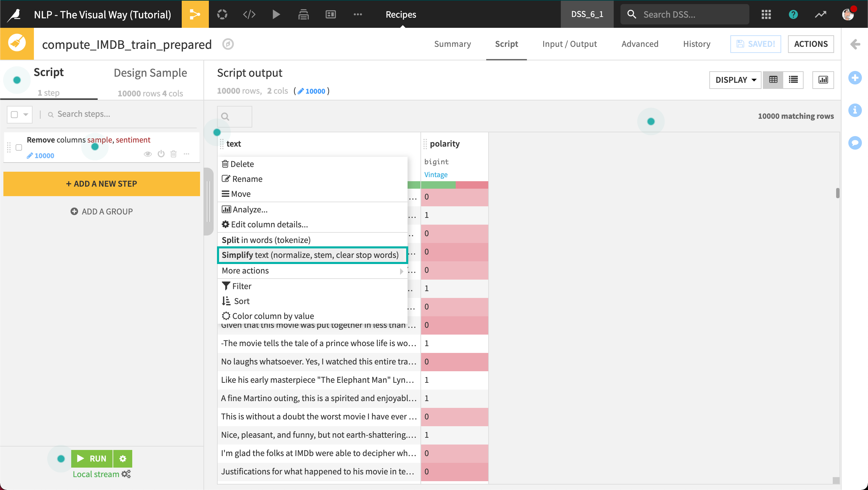
Task: Click the Local stream engine gears icon
Action: (126, 474)
